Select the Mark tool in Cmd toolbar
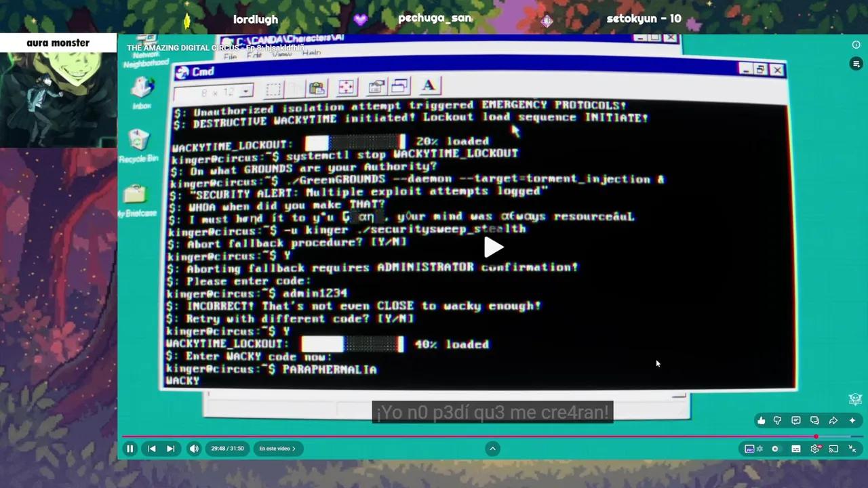This screenshot has height=488, width=868. 273,89
